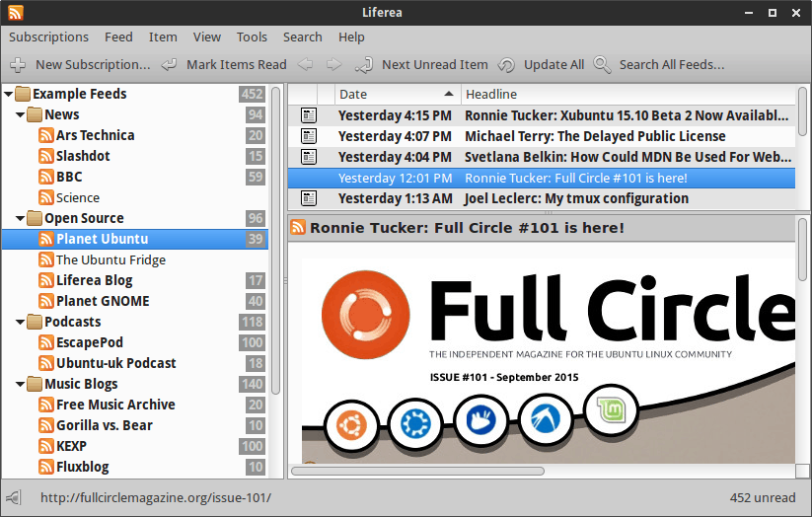Screen dimensions: 812x517
Task: Click the 452 unread status text
Action: click(x=763, y=498)
